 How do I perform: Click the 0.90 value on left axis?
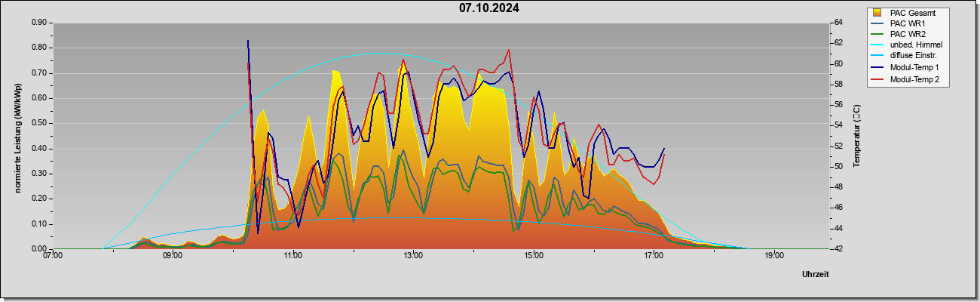pyautogui.click(x=38, y=23)
